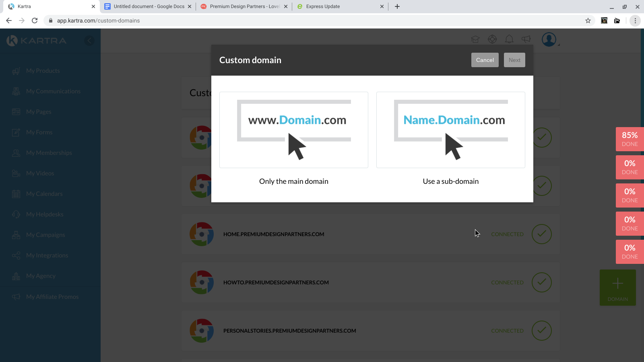Open the notifications bell
Screen dimensions: 644x362
(x=509, y=39)
